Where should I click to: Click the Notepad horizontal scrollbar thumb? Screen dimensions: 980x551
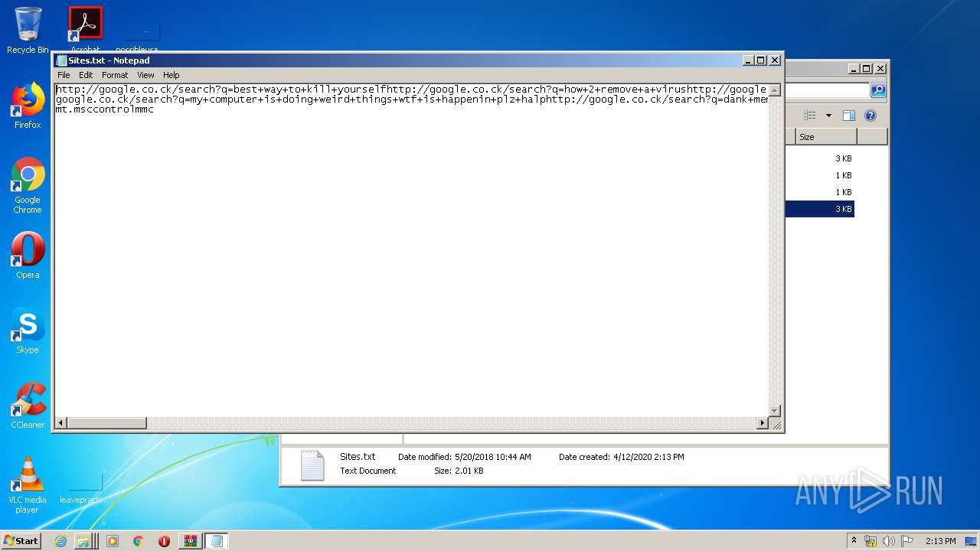(x=107, y=423)
